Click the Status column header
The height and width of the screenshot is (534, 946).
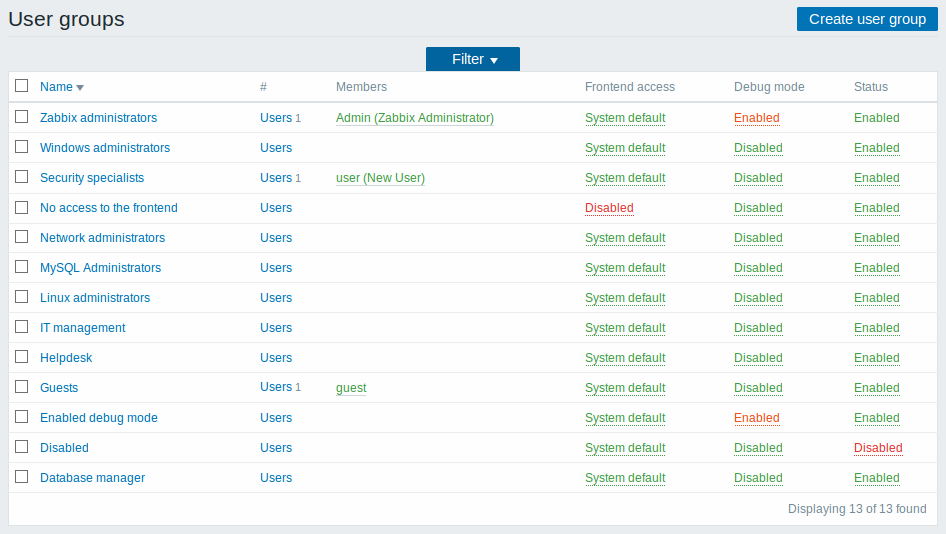tap(871, 87)
